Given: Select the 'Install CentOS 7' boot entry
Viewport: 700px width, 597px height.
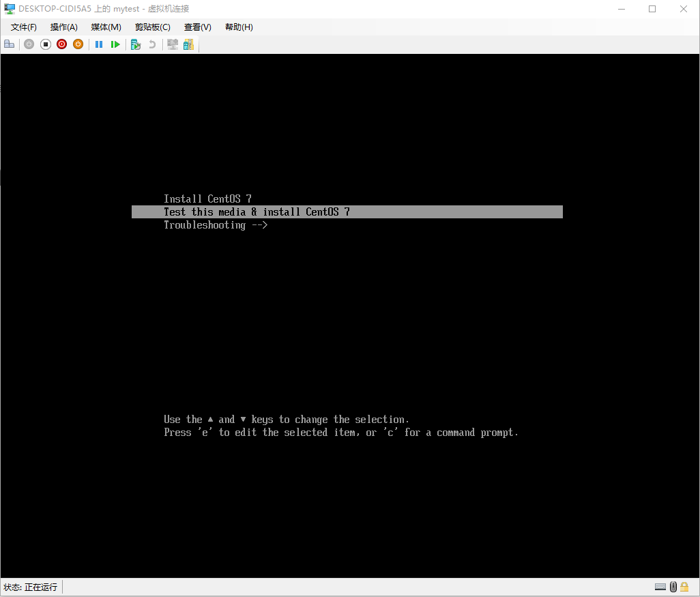Looking at the screenshot, I should pyautogui.click(x=207, y=199).
